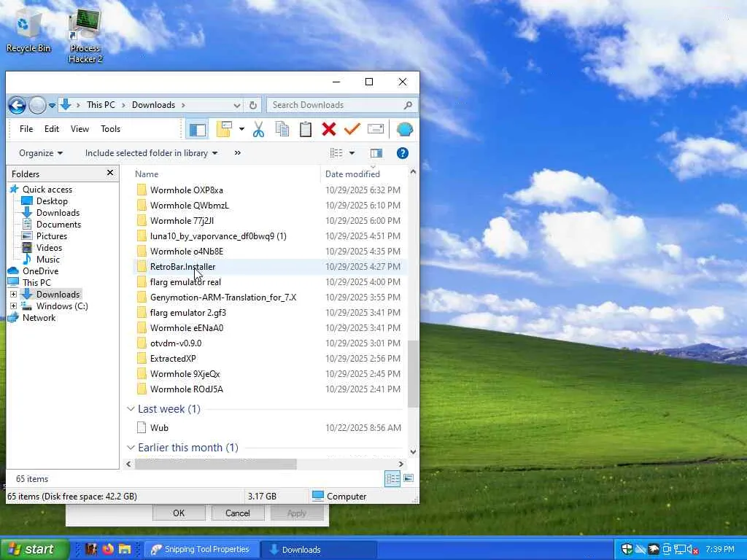
Task: Toggle the navigation pane toolbar button
Action: 197,130
